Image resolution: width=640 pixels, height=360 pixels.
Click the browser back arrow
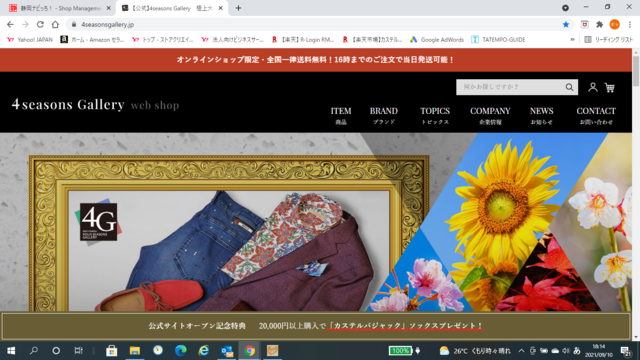(x=10, y=24)
